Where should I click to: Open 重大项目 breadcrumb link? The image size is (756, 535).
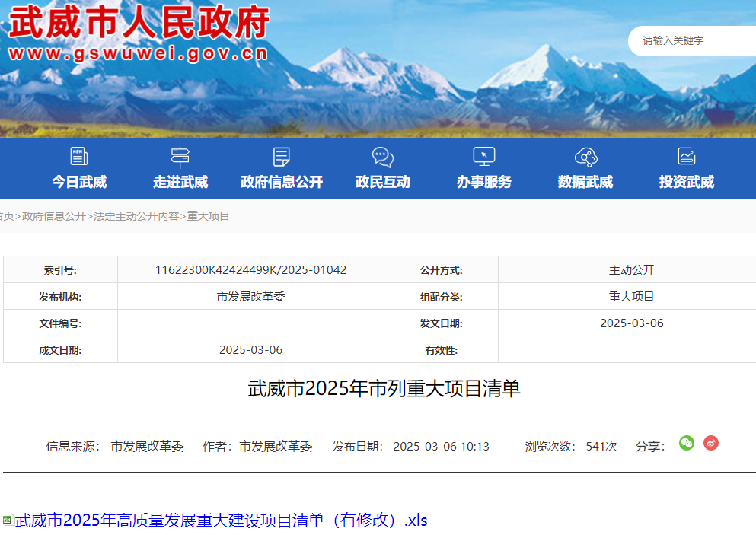tap(209, 216)
